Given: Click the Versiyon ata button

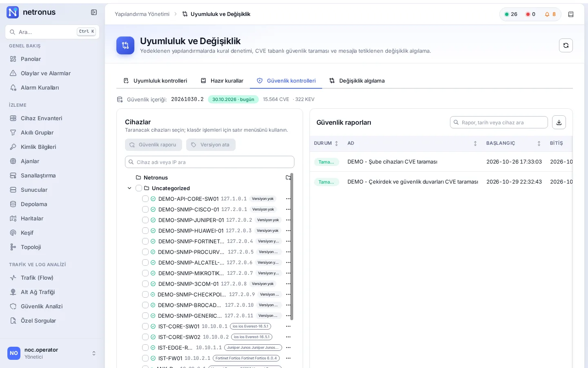Looking at the screenshot, I should [x=211, y=145].
